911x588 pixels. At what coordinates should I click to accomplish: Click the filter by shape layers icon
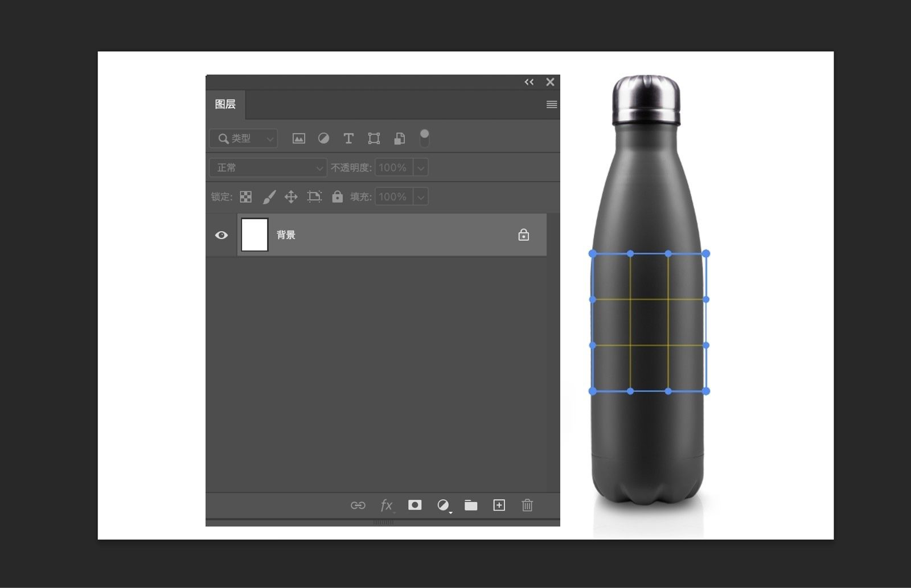374,138
